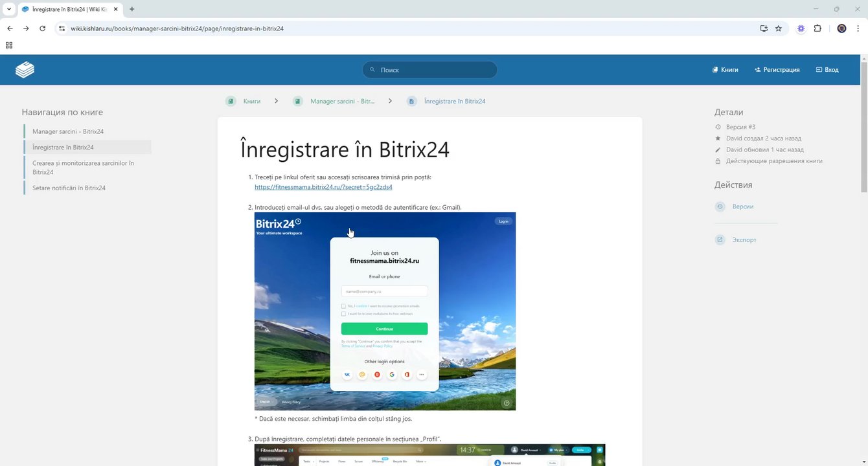This screenshot has height=466, width=868.
Task: Click the Версии action icon
Action: 720,206
